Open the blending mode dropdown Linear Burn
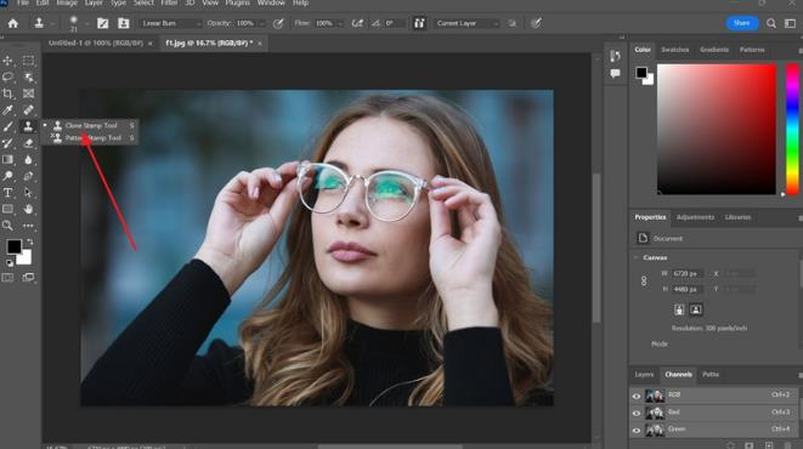 point(170,24)
